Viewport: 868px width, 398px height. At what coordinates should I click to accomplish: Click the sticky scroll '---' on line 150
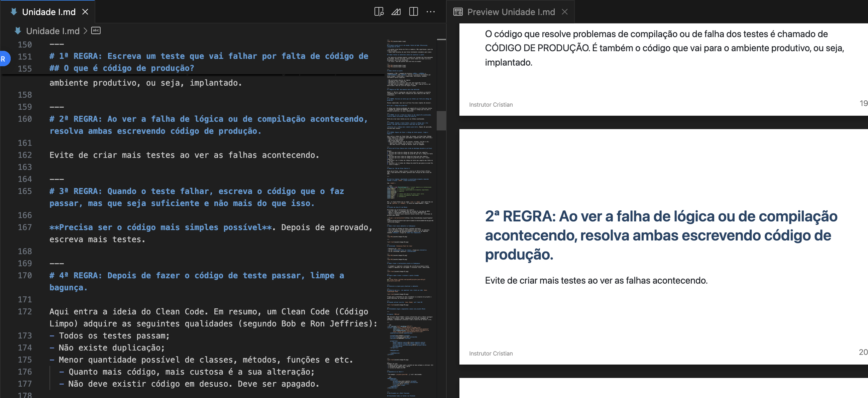click(x=57, y=44)
